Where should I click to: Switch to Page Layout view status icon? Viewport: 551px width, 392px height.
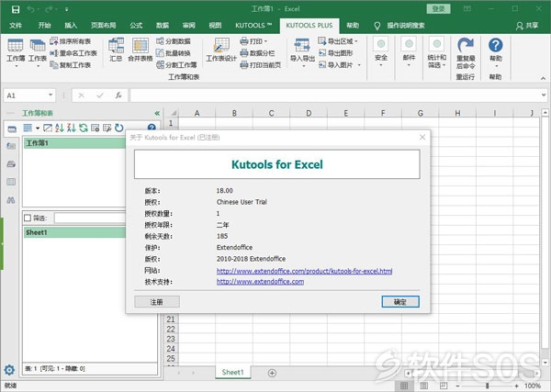point(423,386)
